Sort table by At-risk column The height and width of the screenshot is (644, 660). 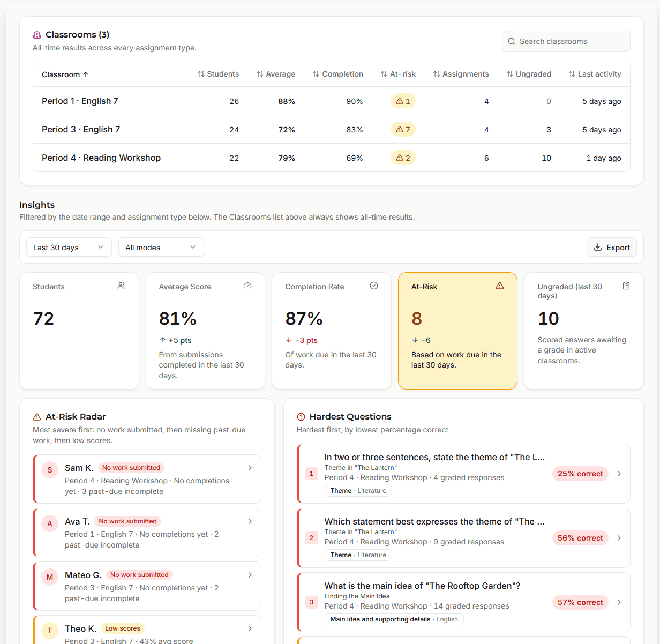(398, 74)
